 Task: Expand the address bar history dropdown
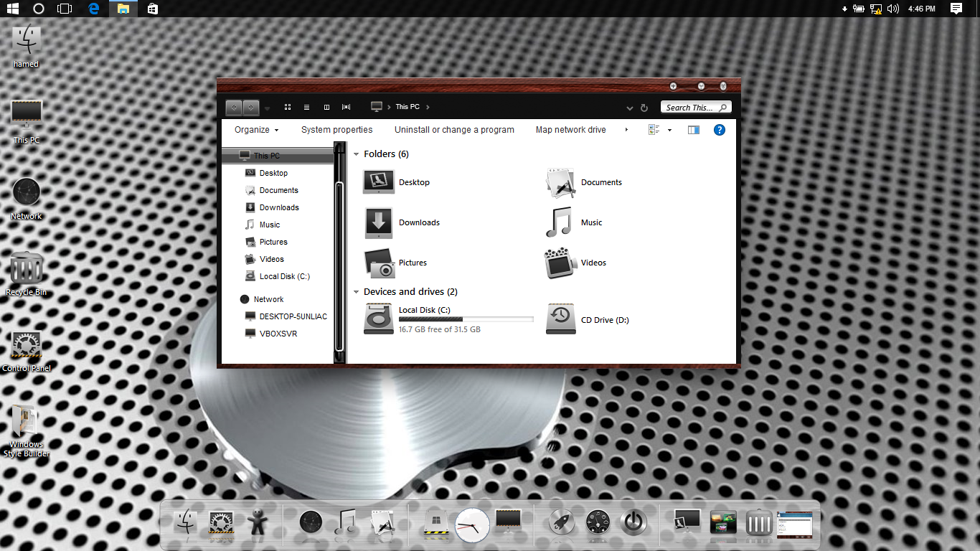click(x=629, y=108)
